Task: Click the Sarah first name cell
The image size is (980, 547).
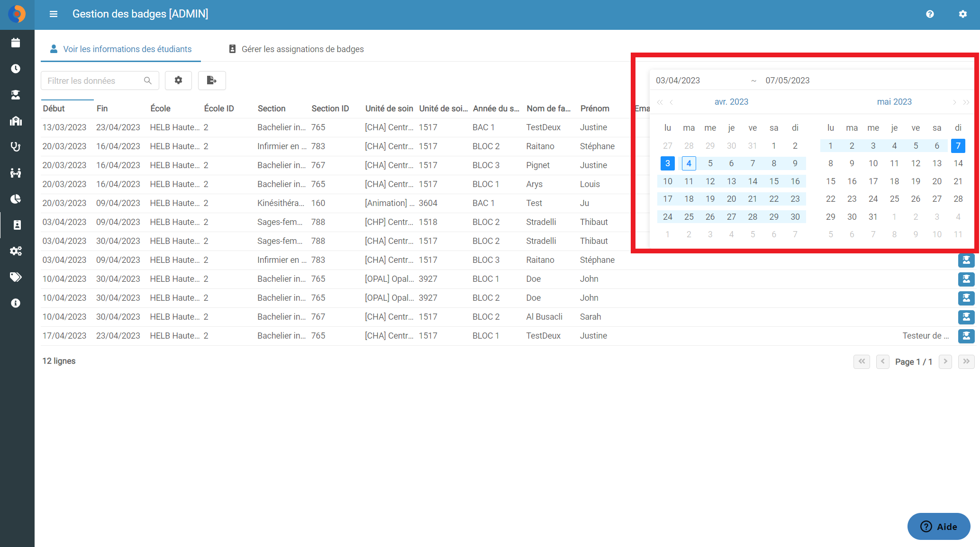Action: tap(590, 317)
